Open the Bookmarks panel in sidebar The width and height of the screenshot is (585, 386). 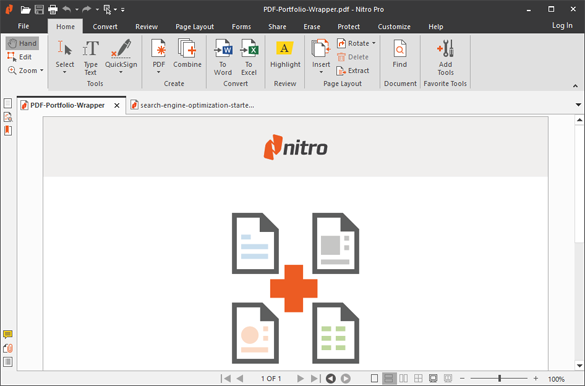(x=8, y=131)
